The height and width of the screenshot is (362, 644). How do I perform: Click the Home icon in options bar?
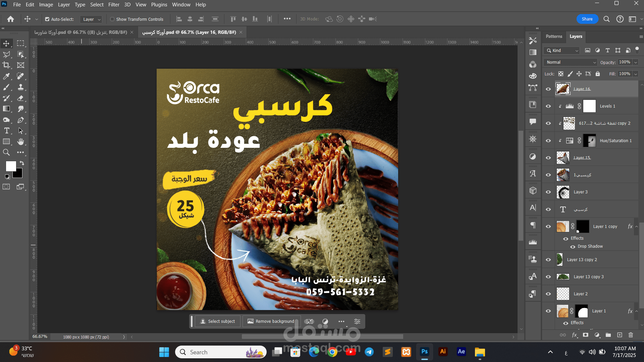pyautogui.click(x=11, y=19)
